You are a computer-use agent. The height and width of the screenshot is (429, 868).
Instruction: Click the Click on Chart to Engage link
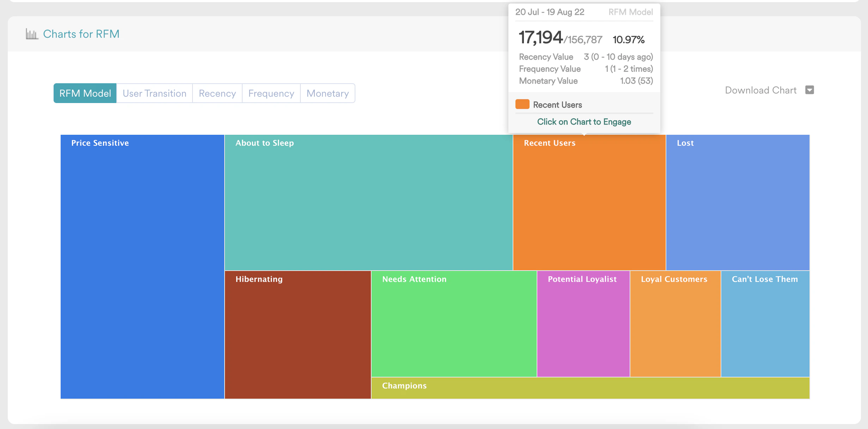(584, 121)
